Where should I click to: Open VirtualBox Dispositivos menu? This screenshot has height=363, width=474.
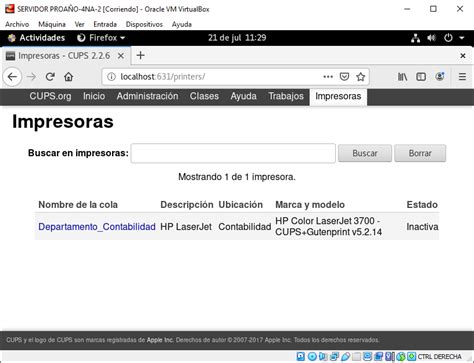point(144,24)
